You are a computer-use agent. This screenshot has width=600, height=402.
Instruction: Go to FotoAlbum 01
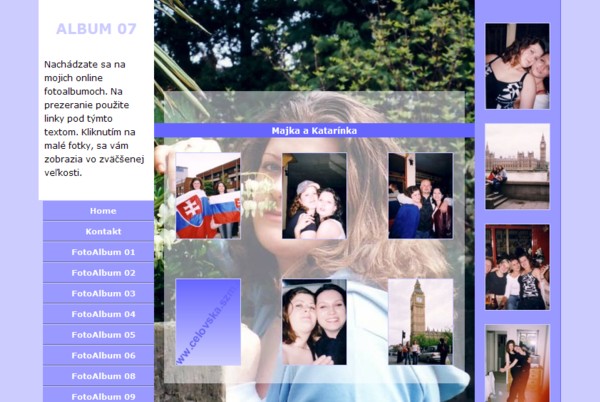click(x=98, y=252)
